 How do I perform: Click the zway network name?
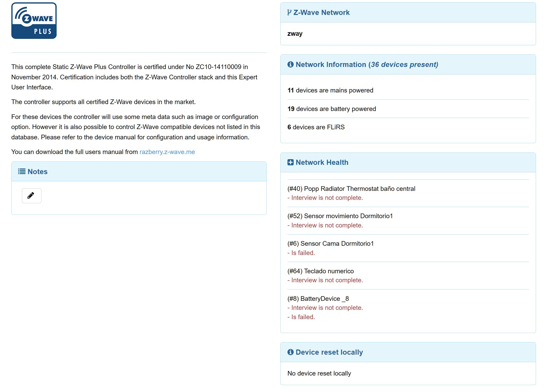(x=295, y=34)
